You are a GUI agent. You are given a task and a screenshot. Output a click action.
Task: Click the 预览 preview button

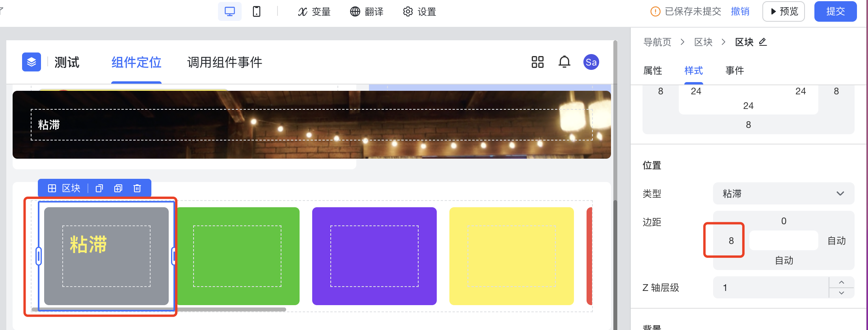pos(784,11)
